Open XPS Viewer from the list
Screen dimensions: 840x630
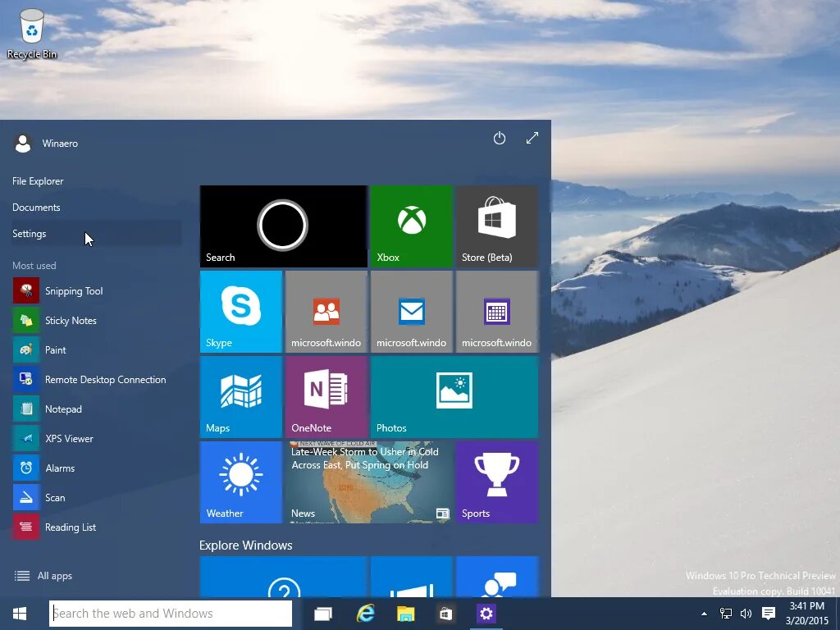click(x=97, y=438)
